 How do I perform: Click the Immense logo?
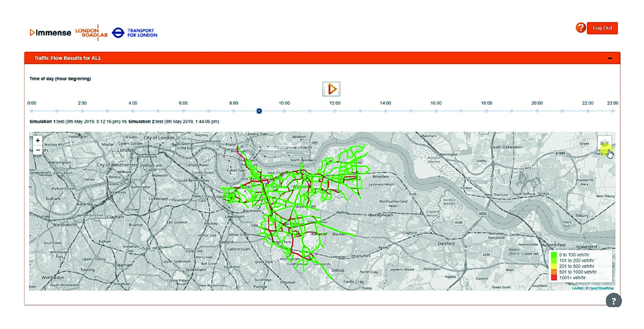pos(50,33)
